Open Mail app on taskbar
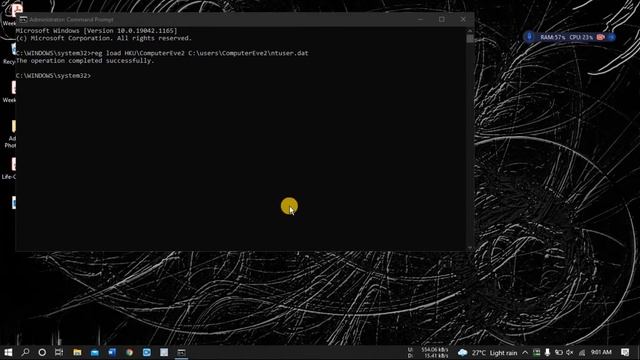The height and width of the screenshot is (360, 640). (95, 352)
